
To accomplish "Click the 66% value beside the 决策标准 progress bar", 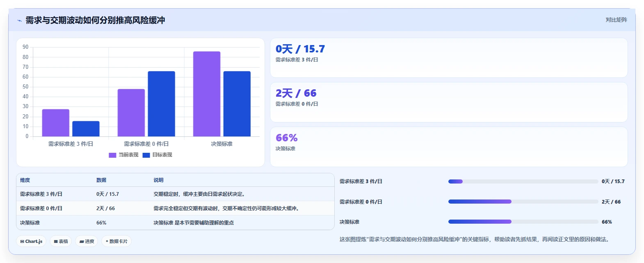I will pos(607,222).
